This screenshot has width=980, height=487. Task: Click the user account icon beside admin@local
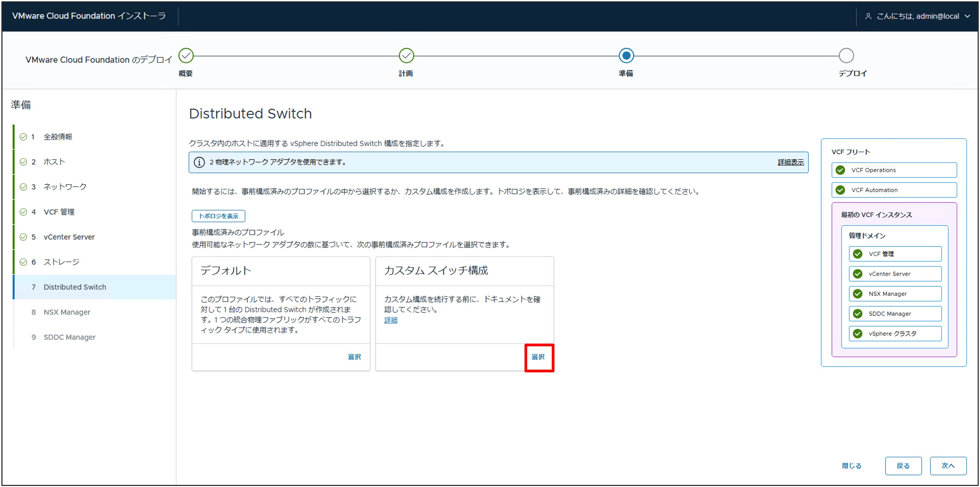pyautogui.click(x=869, y=16)
